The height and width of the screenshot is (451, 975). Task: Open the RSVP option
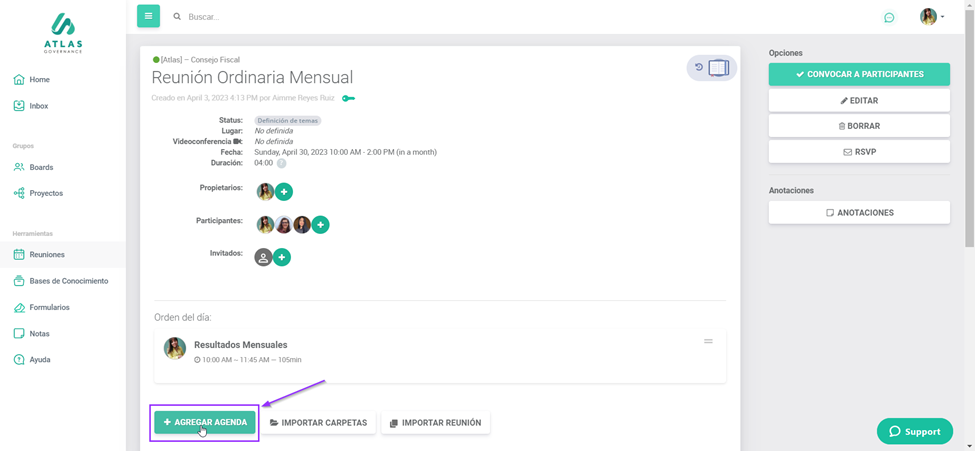pyautogui.click(x=859, y=152)
